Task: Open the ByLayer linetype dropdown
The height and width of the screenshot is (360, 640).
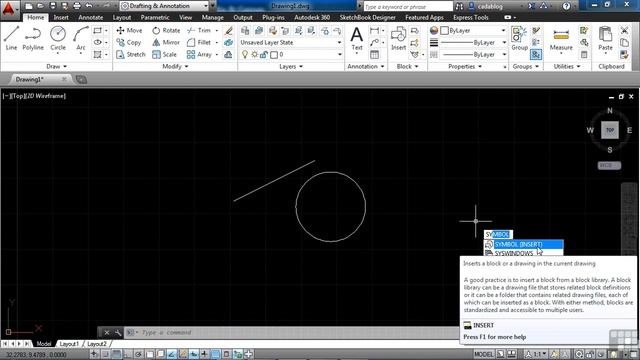Action: pyautogui.click(x=473, y=54)
